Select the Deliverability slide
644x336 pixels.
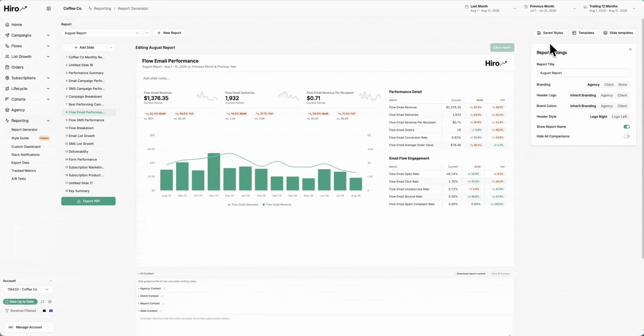pyautogui.click(x=89, y=152)
